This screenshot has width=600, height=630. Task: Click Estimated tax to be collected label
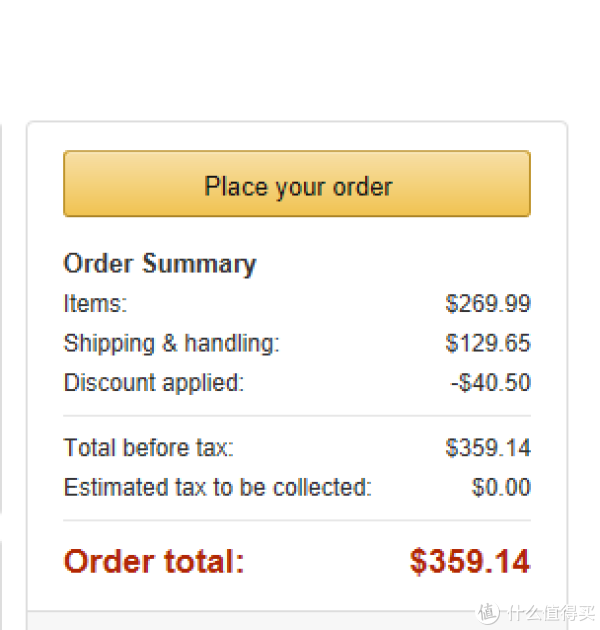217,487
